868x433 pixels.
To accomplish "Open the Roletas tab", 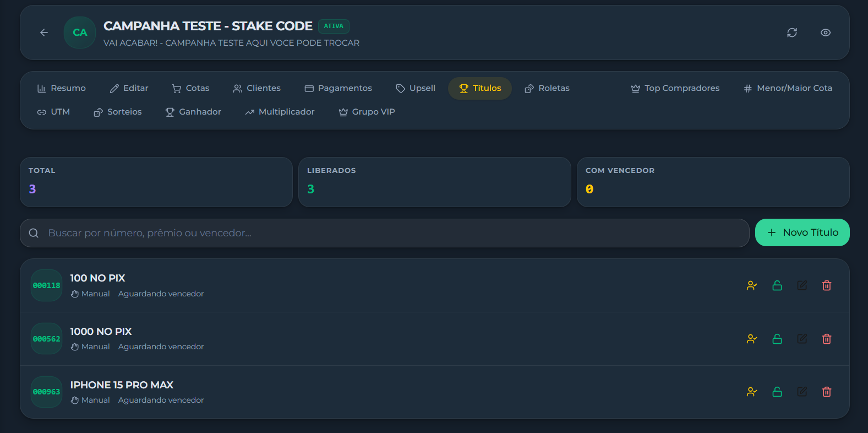I will (547, 88).
